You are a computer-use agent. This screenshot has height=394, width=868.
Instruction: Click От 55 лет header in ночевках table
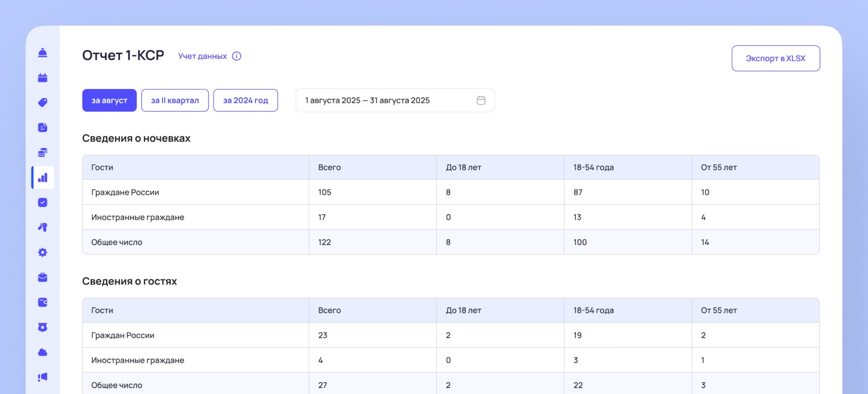pyautogui.click(x=719, y=168)
